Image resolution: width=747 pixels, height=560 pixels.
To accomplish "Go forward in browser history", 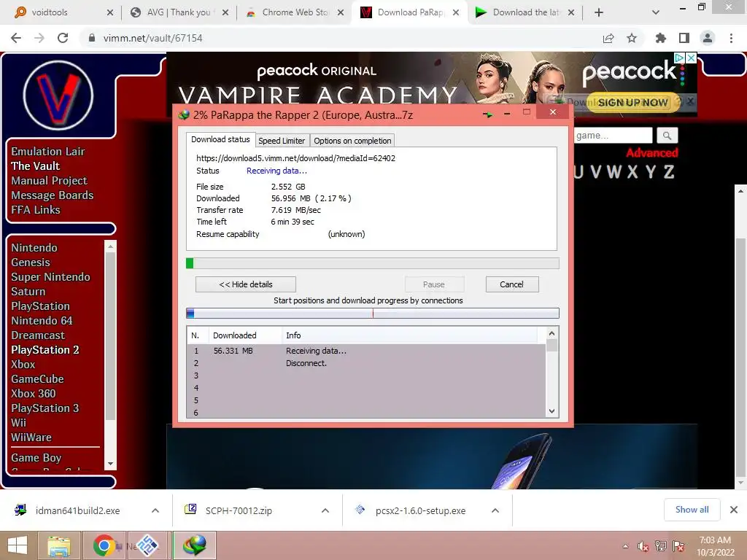I will 39,38.
